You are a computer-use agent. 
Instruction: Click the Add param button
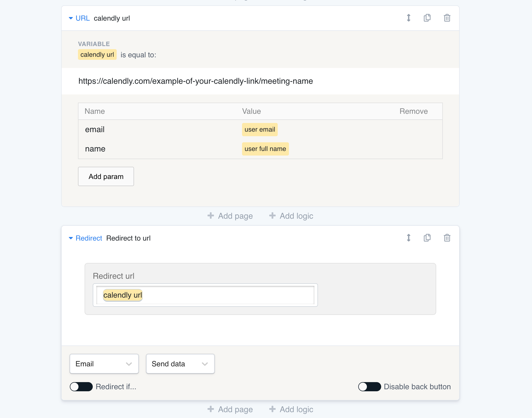click(106, 176)
